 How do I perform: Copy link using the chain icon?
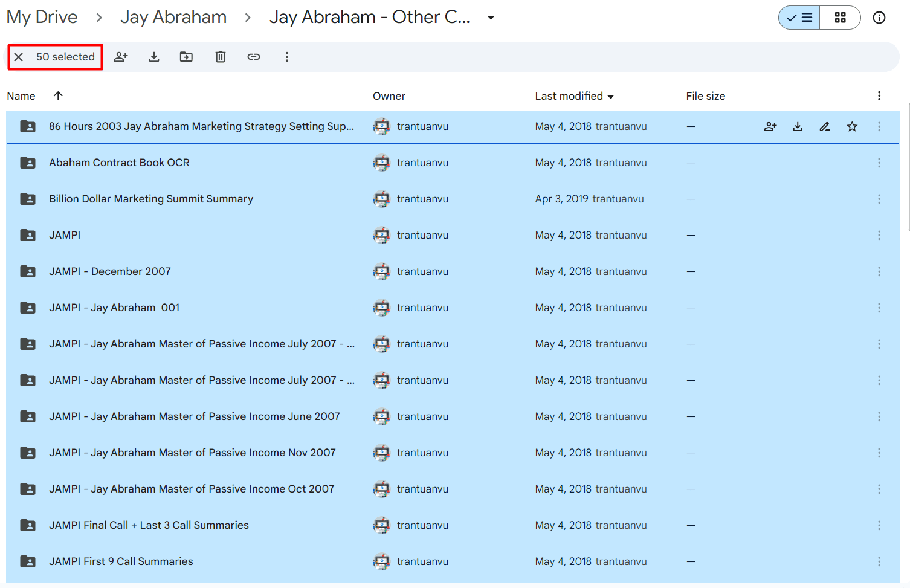point(254,57)
